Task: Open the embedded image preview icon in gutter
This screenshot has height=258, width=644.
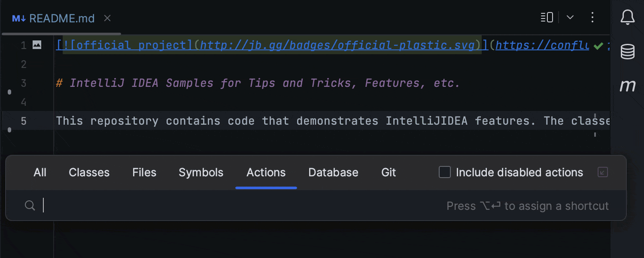Action: click(x=37, y=44)
